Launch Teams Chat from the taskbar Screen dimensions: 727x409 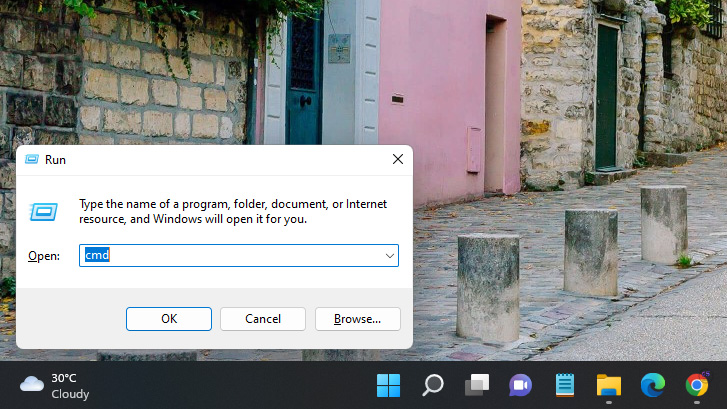[x=520, y=385]
